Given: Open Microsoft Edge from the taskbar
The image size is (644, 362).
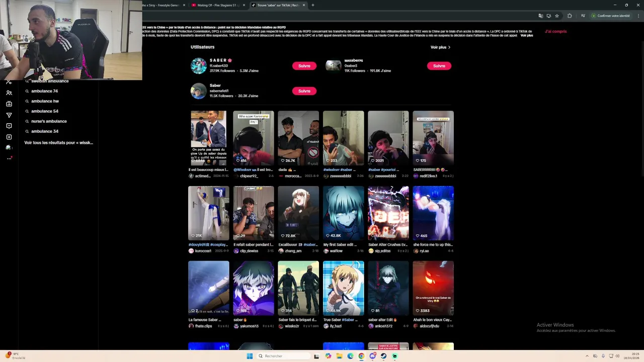Looking at the screenshot, I should (350, 356).
